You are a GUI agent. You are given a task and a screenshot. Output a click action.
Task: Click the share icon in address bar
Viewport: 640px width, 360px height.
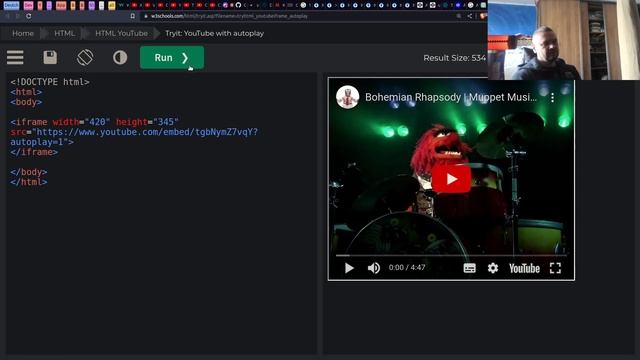point(470,16)
